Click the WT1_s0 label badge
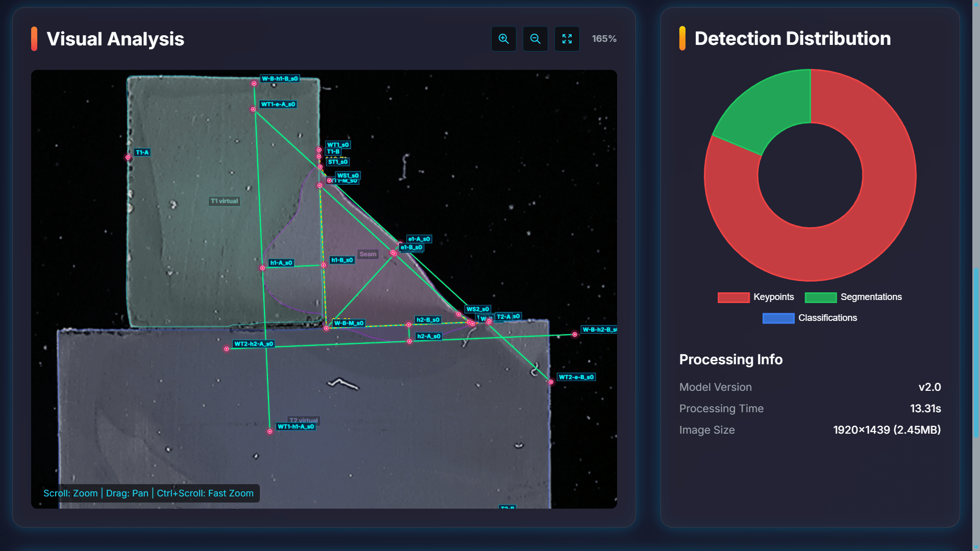 click(338, 144)
